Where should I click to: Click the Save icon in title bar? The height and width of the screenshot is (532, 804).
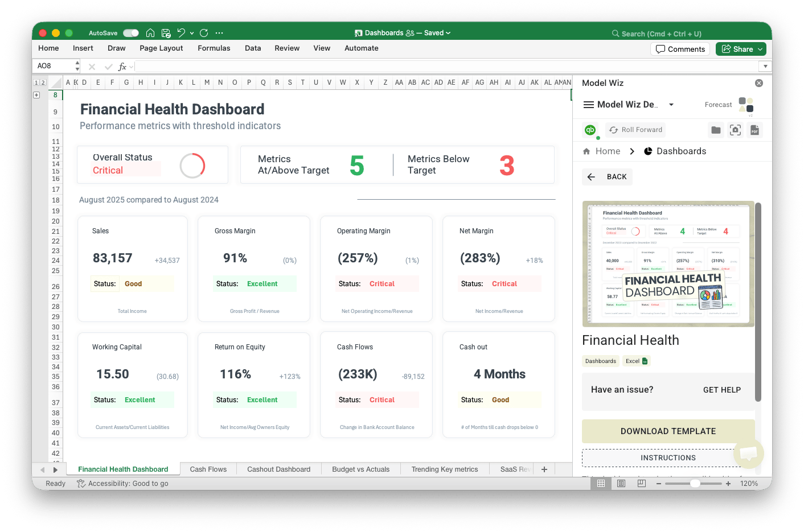[x=166, y=33]
